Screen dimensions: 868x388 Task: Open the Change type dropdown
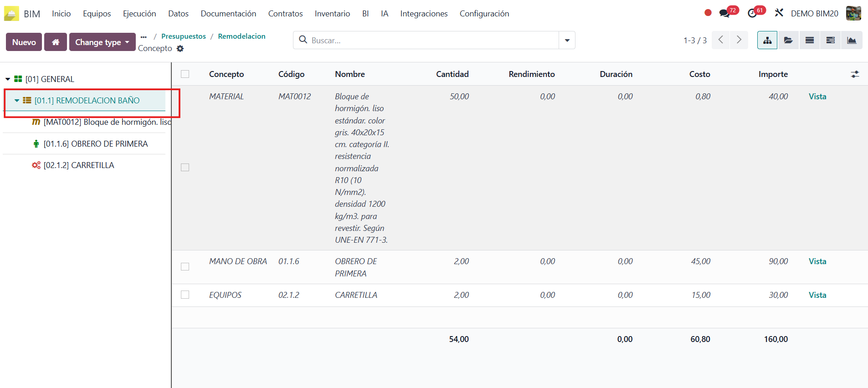click(x=102, y=42)
